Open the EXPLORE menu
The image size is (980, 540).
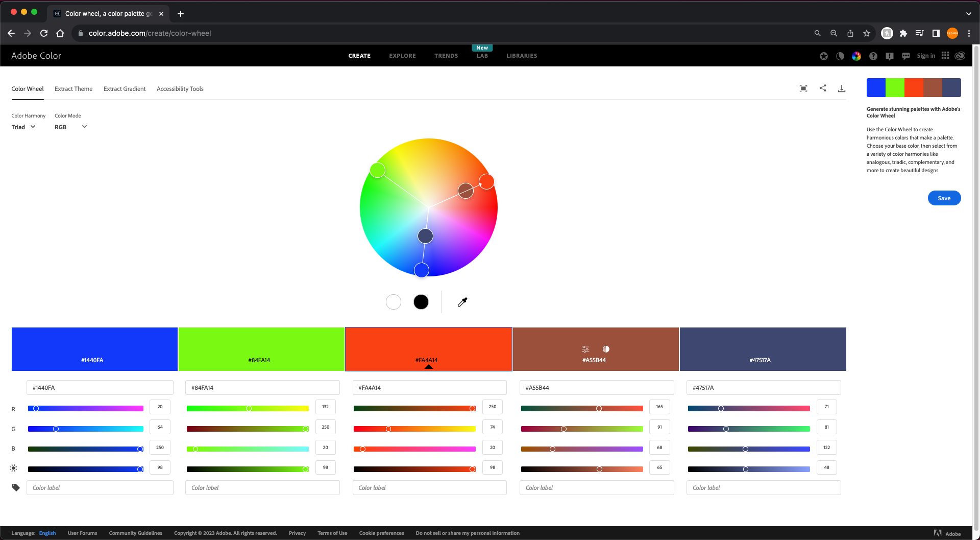[x=402, y=56]
